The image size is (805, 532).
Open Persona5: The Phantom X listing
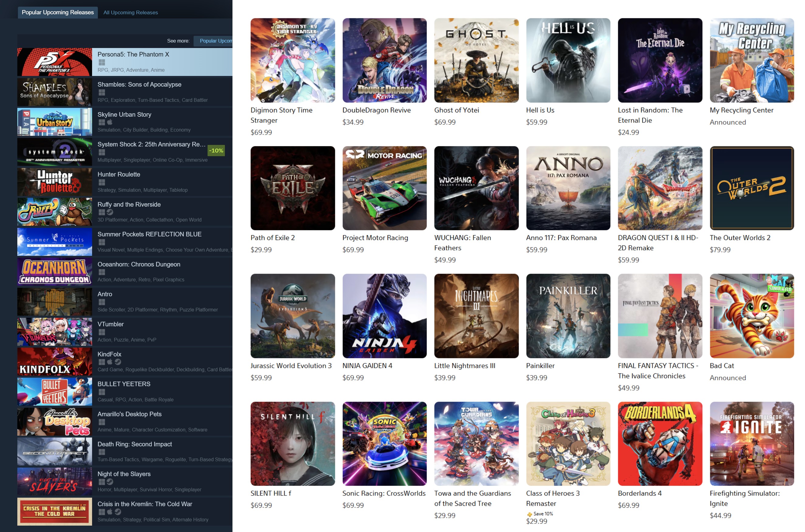125,62
